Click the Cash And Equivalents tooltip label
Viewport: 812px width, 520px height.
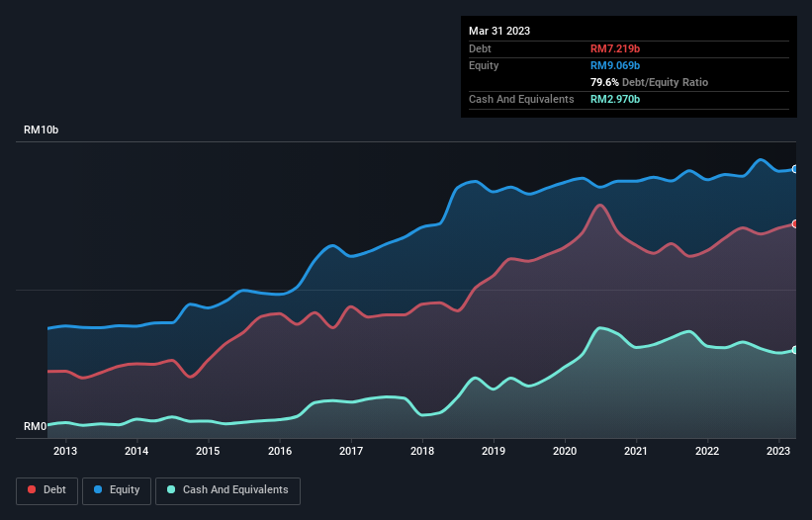coord(521,99)
